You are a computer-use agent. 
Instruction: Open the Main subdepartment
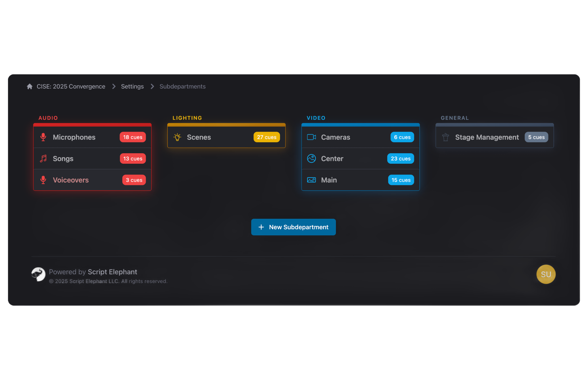[x=360, y=180]
